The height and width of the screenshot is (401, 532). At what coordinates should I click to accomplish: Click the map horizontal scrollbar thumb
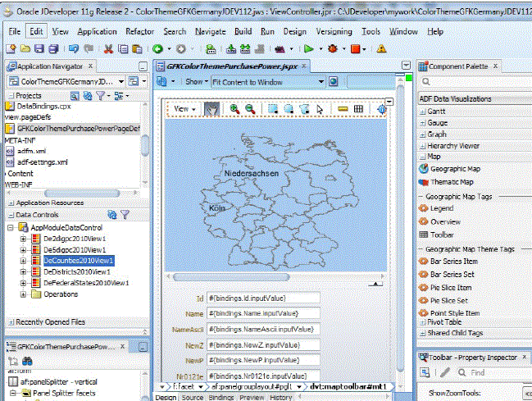coord(231,277)
